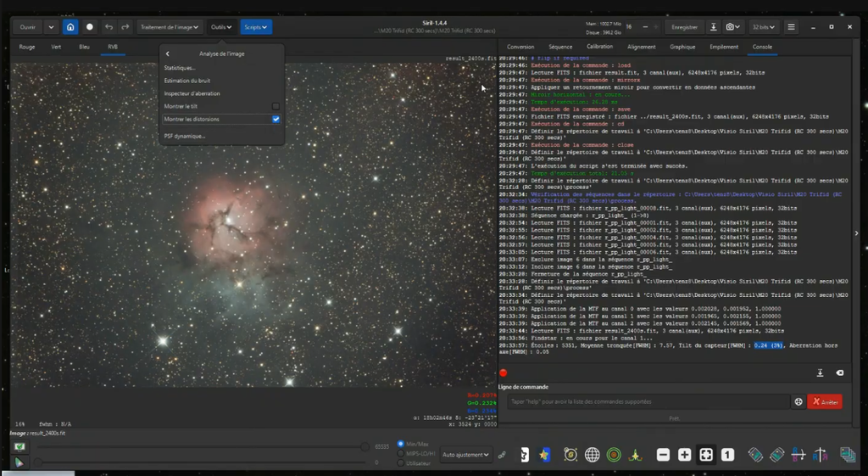Screen dimensions: 868x476
Task: Click the download-arrow save icon beside Enregistrer
Action: [714, 26]
